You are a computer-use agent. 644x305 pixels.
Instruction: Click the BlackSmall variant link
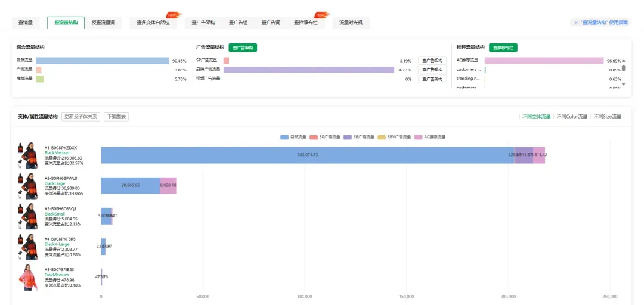click(55, 214)
